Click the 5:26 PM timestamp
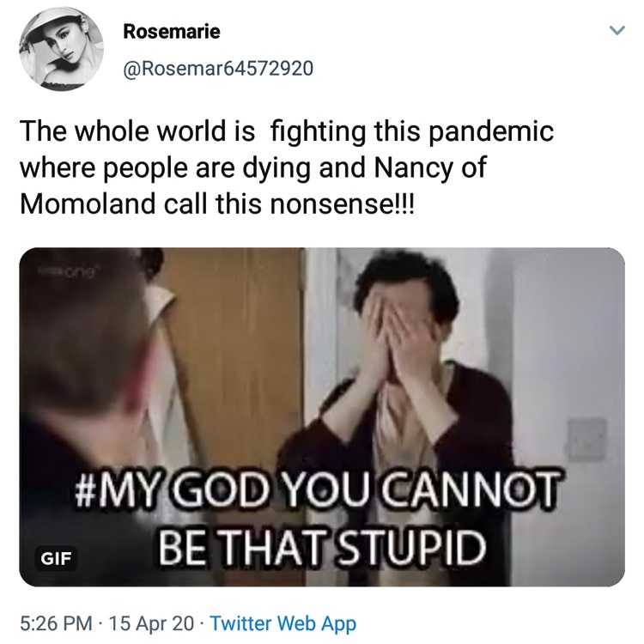Viewport: 644px width, 644px height. pyautogui.click(x=56, y=623)
